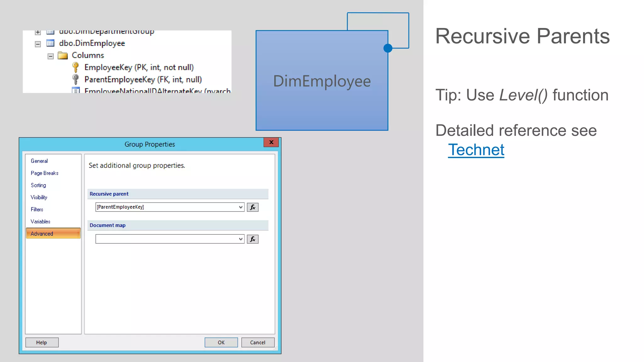Screen dimensions: 644x362
Task: Click the Document map section header
Action: (178, 225)
